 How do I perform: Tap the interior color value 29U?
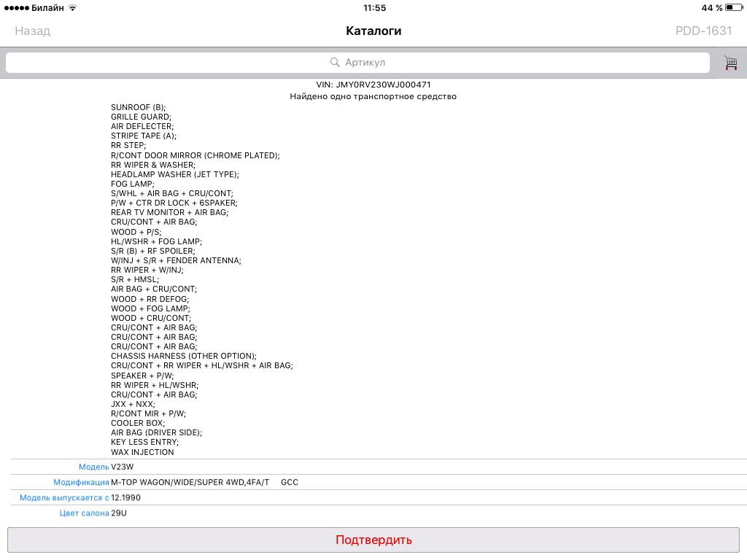[x=119, y=513]
